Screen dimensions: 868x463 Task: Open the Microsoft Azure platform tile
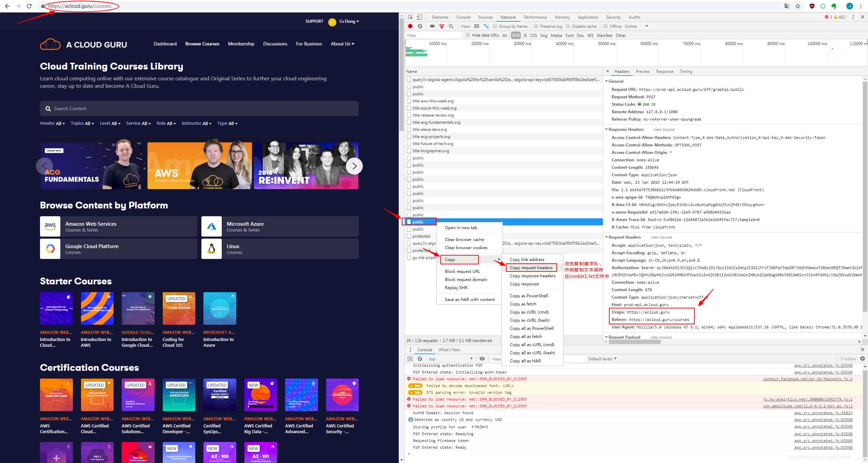pos(280,226)
